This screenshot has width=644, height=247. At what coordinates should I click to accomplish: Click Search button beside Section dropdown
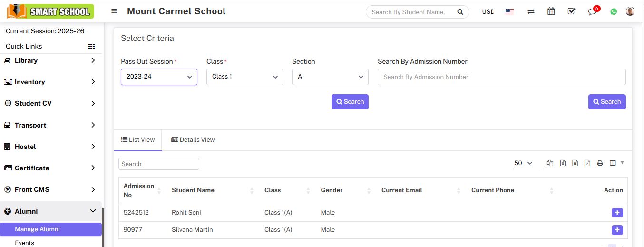[x=350, y=102]
